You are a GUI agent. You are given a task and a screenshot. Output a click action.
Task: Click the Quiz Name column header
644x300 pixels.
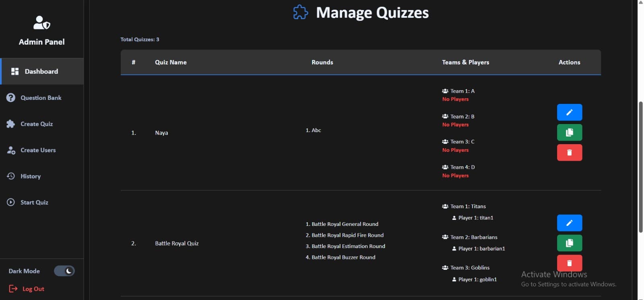coord(171,62)
